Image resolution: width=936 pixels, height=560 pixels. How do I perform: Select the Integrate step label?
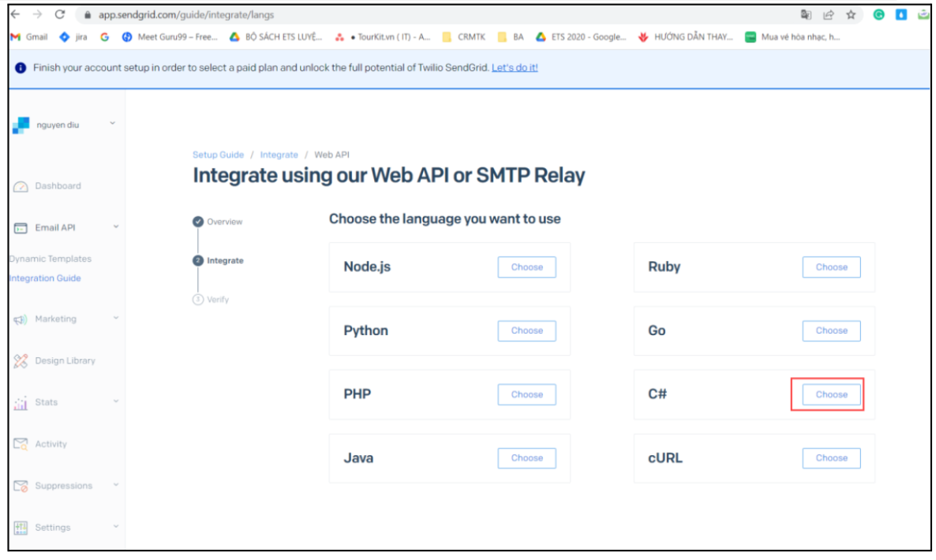[225, 260]
